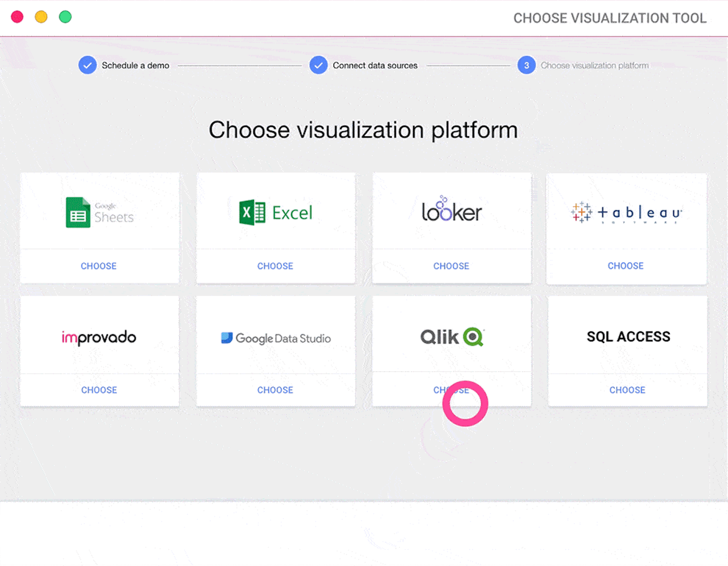728x566 pixels.
Task: Select the Qlik logo
Action: click(451, 337)
